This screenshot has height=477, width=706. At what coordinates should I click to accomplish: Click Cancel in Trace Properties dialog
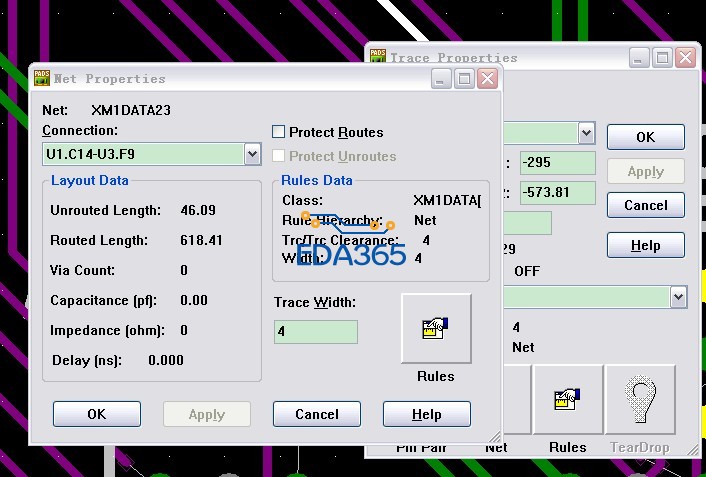[x=646, y=205]
